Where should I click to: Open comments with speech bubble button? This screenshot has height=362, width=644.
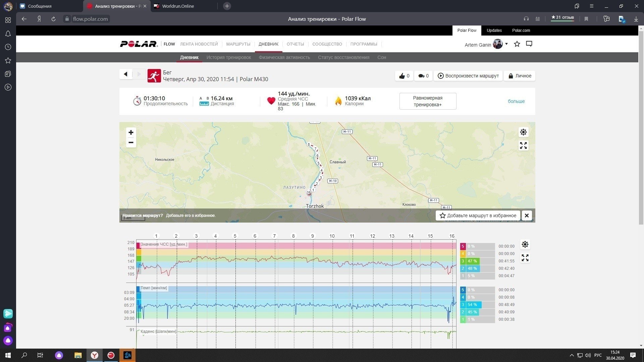pos(423,76)
